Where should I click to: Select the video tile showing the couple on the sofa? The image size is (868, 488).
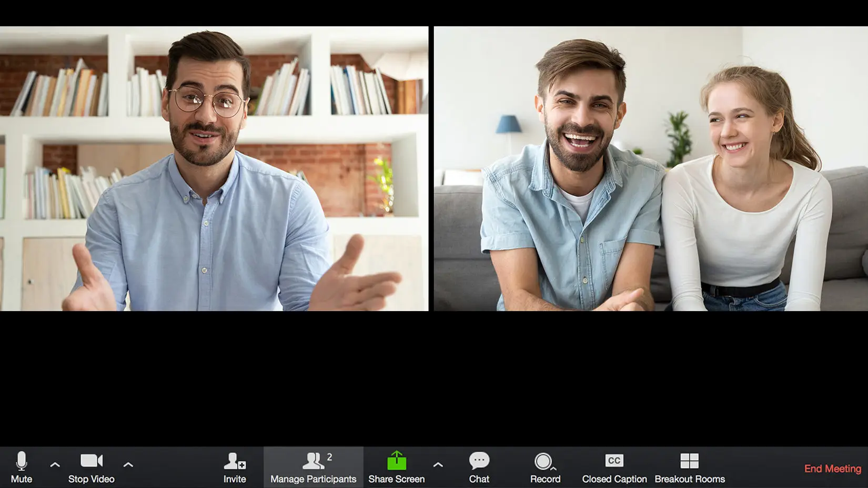[x=651, y=168]
